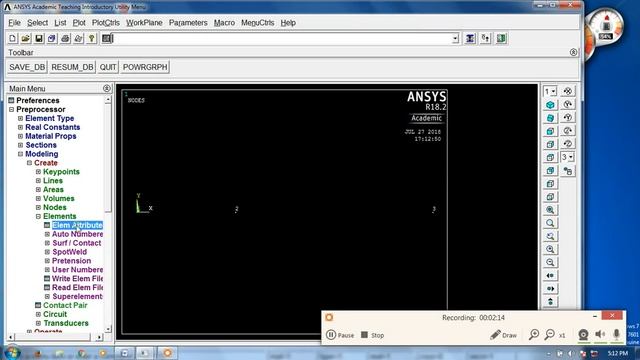Click the Report Generator icon

78,38
